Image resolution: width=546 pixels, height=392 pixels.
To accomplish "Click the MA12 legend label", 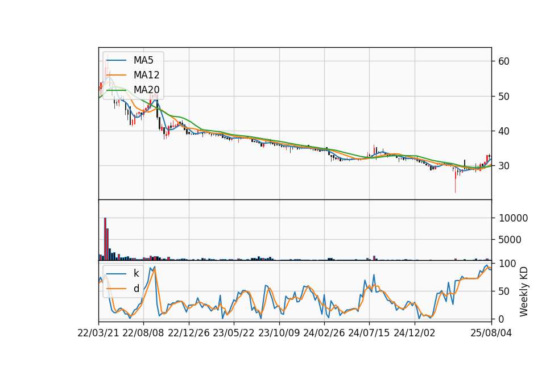I will tap(146, 75).
